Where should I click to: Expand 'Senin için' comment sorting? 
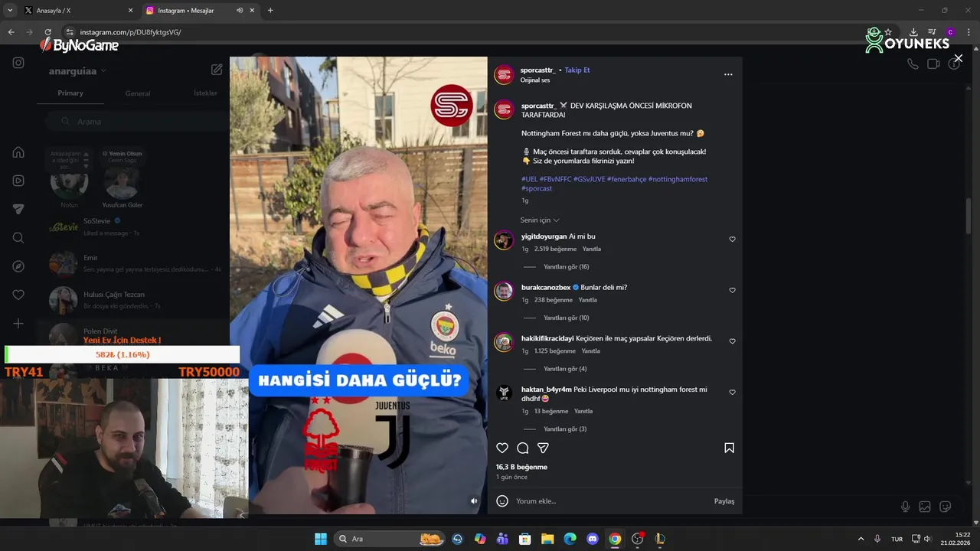(540, 220)
